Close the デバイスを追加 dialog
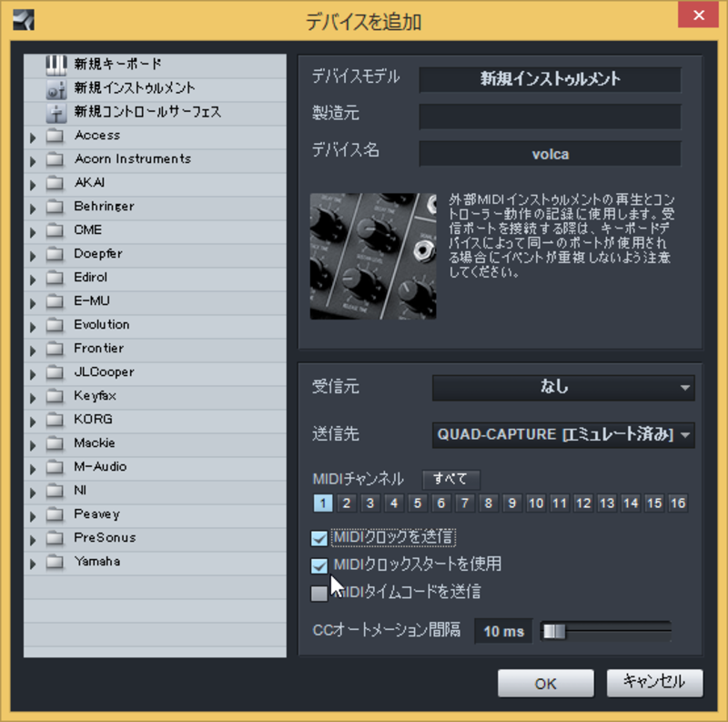 coord(698,15)
